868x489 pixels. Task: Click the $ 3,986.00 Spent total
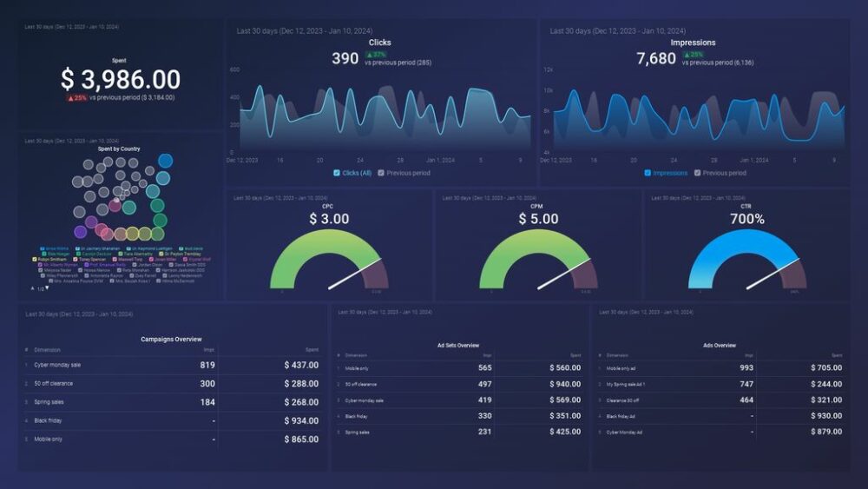[121, 79]
